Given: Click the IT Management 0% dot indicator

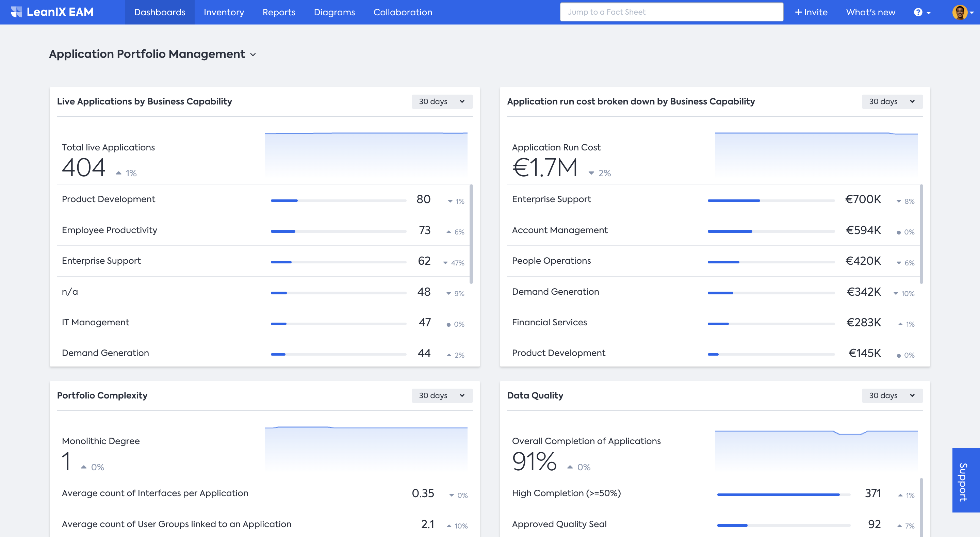Looking at the screenshot, I should click(x=448, y=325).
